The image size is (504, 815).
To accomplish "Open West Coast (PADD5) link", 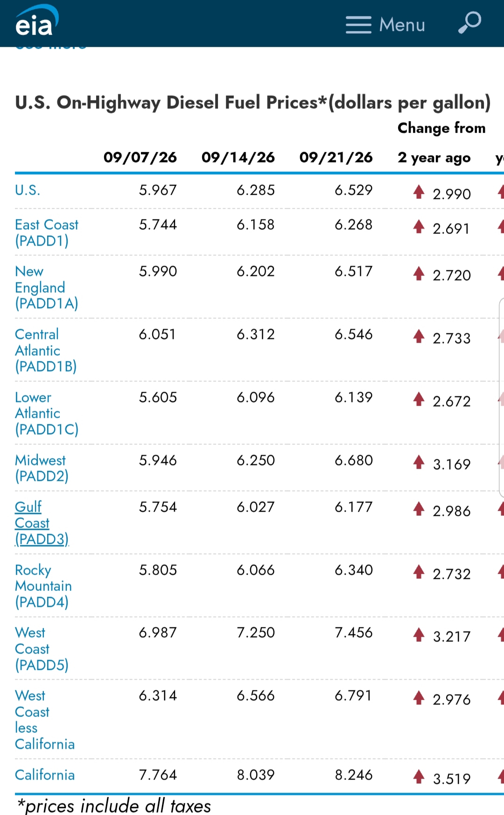I will [42, 648].
